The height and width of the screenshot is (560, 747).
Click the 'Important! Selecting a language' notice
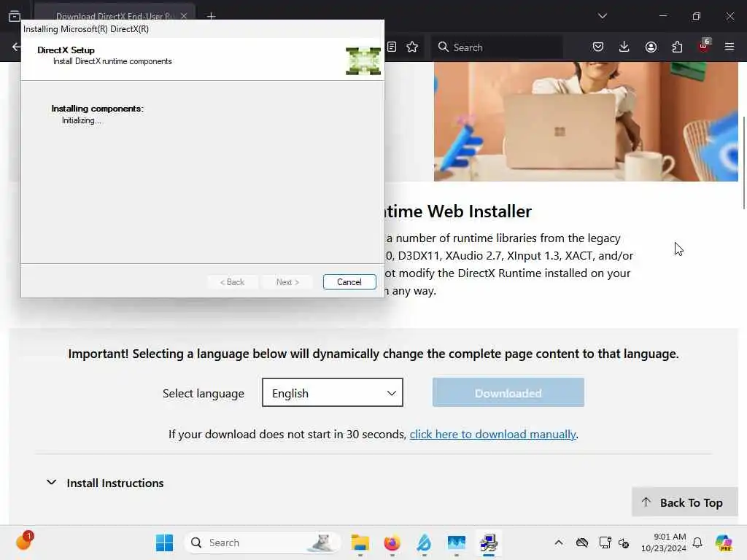tap(373, 354)
